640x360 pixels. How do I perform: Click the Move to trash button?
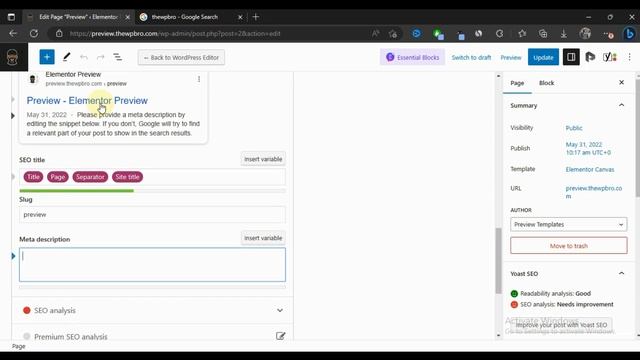click(x=569, y=246)
